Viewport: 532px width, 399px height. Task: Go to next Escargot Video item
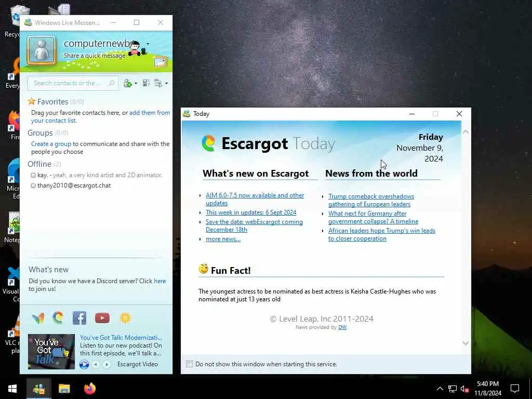click(107, 364)
